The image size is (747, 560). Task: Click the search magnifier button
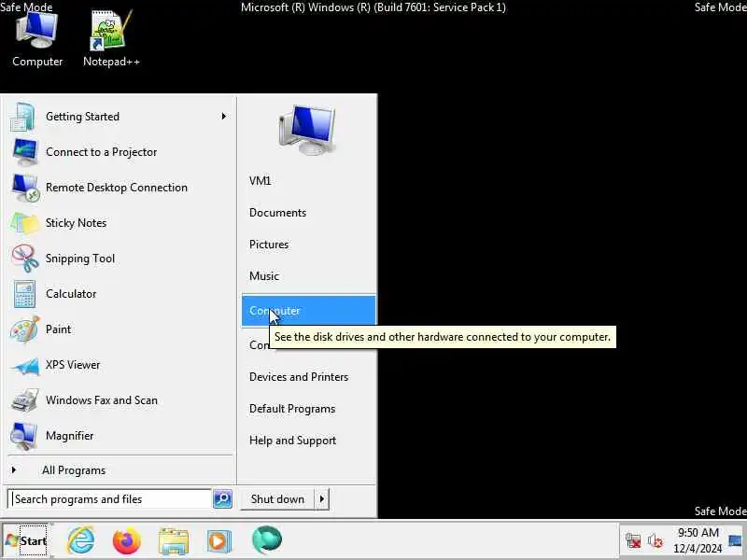pos(222,498)
